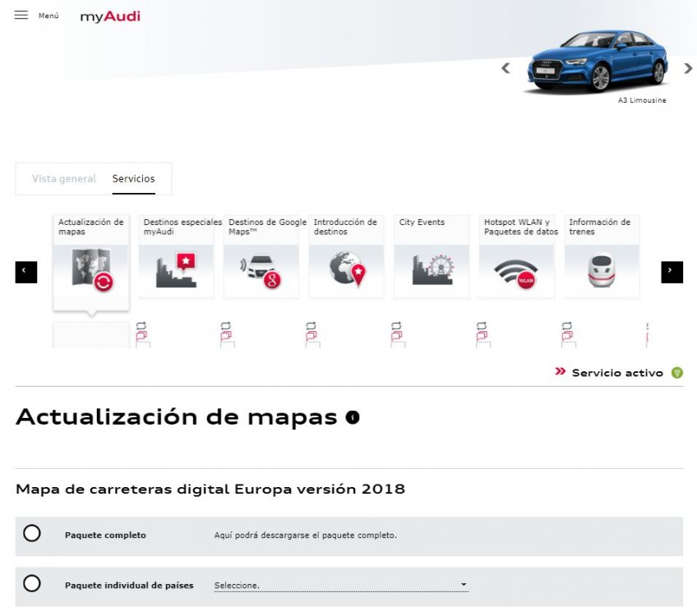Click the green Servicio activo status indicator
This screenshot has height=616, width=697.
pos(677,373)
